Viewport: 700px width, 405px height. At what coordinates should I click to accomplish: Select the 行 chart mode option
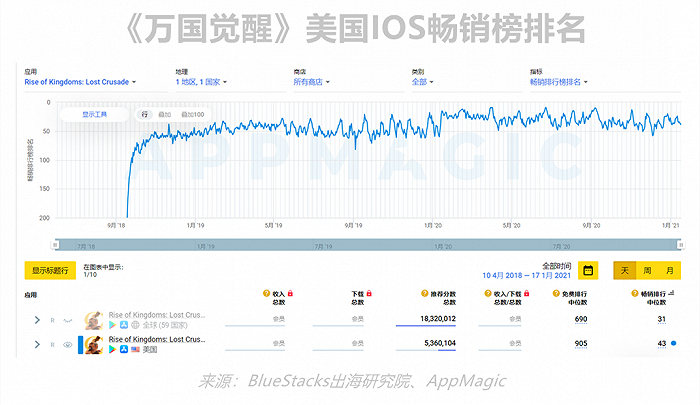[x=144, y=115]
